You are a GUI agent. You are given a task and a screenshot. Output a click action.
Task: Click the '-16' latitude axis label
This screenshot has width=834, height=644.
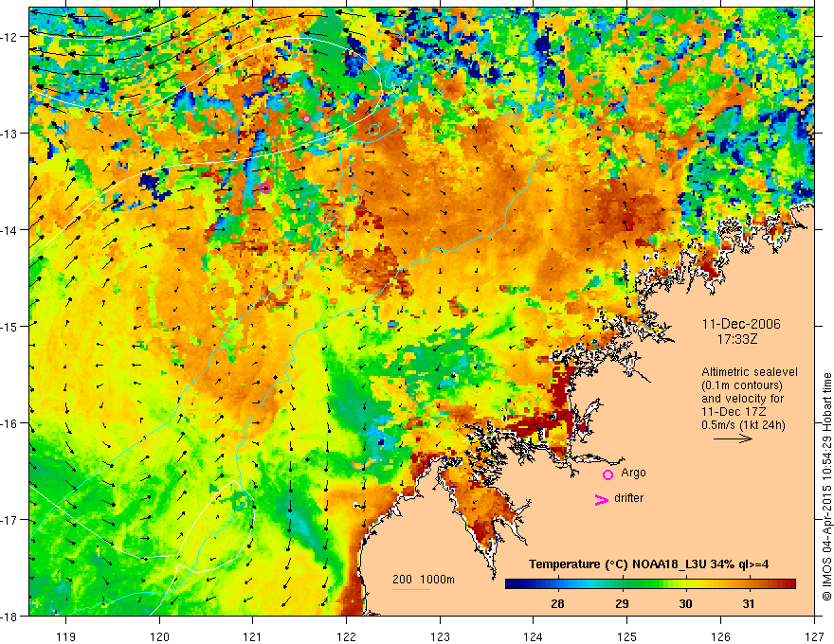coord(10,423)
